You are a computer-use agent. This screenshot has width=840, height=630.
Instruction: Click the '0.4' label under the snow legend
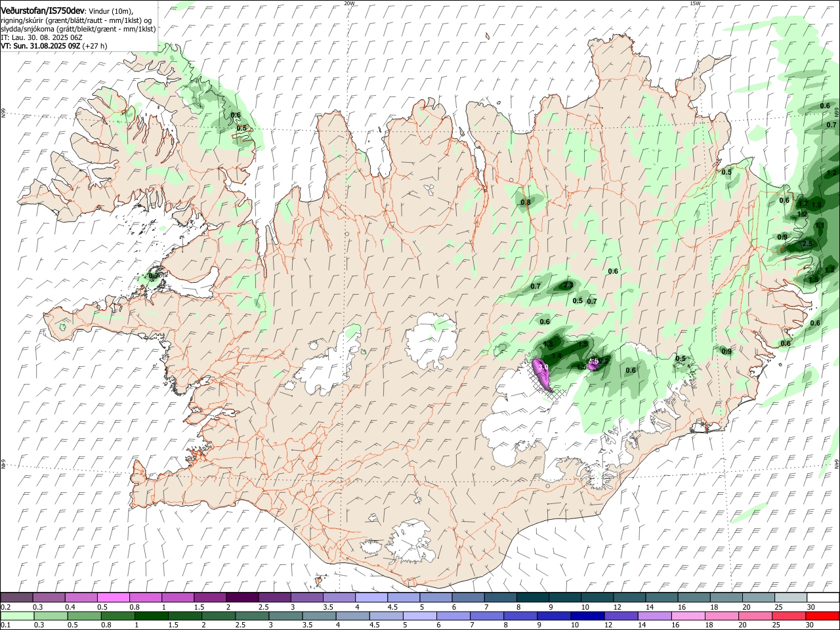(x=70, y=607)
